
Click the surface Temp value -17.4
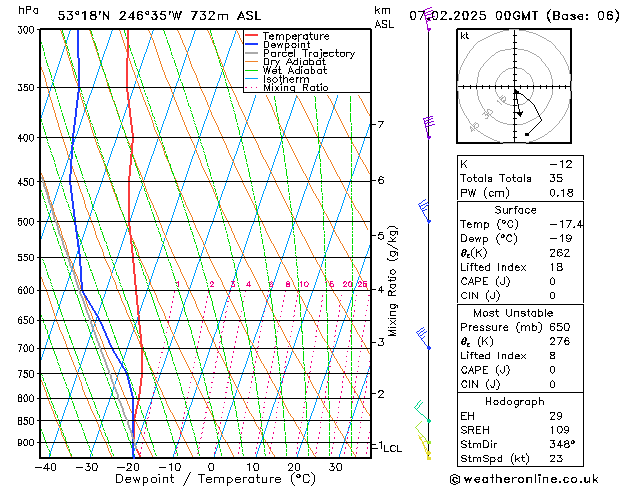tap(566, 225)
